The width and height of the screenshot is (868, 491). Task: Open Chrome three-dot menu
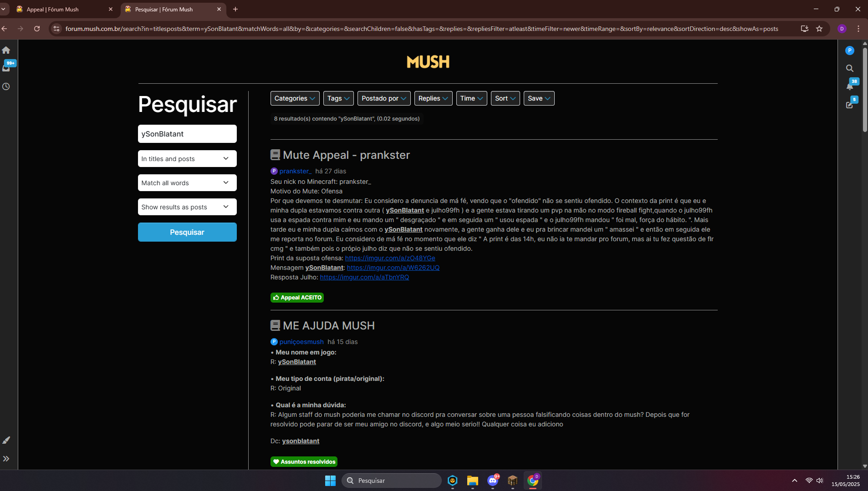tap(858, 29)
